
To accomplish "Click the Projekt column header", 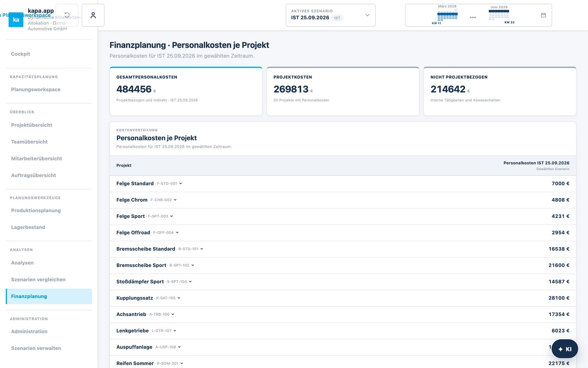I will click(124, 166).
